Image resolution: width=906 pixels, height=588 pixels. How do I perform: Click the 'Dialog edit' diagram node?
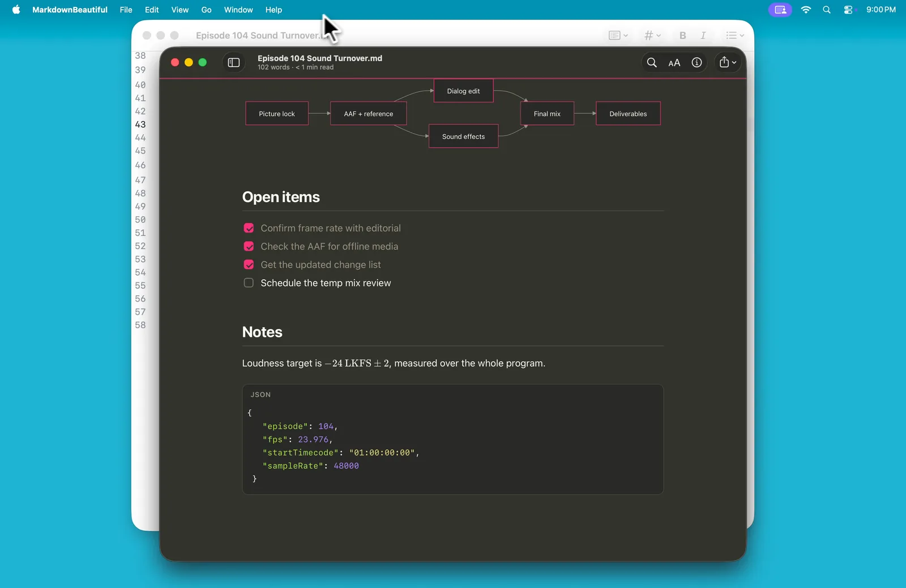463,91
